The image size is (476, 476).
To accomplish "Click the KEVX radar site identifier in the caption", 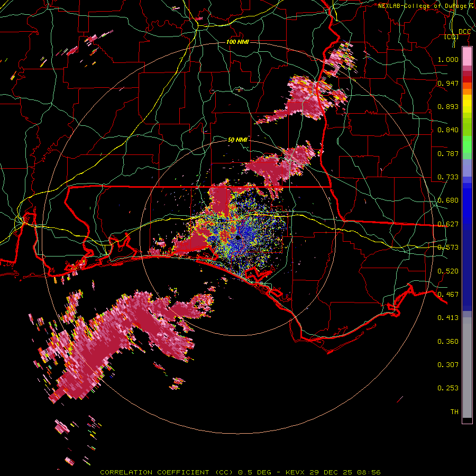I will pos(296,472).
